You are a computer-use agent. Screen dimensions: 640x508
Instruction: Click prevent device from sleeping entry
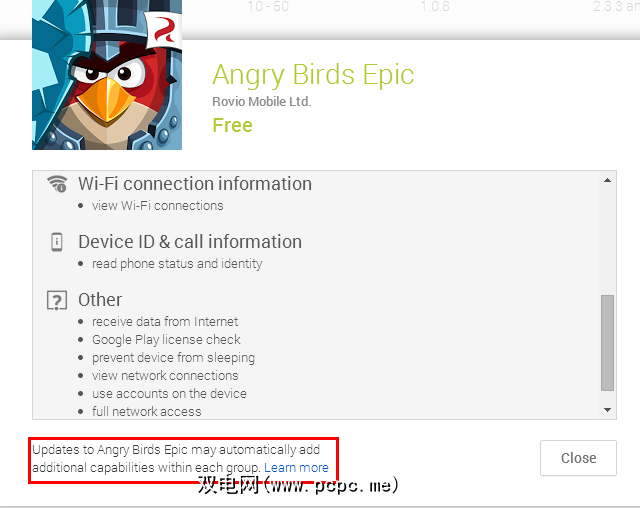(173, 358)
